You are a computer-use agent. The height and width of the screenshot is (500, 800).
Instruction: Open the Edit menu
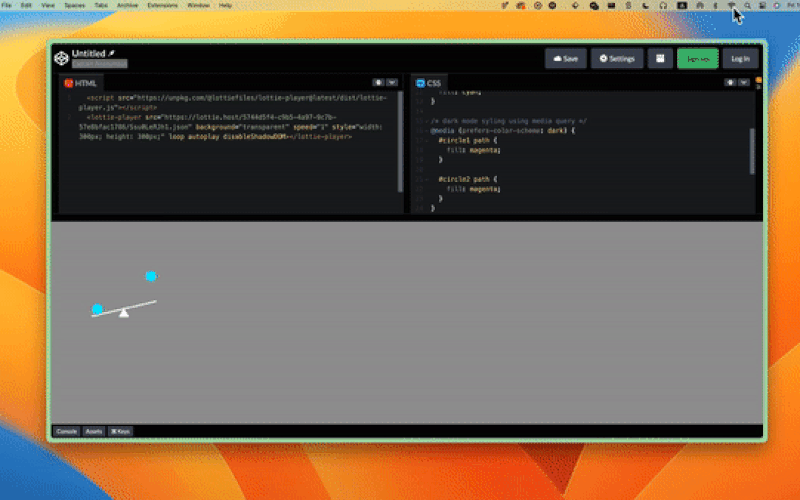[26, 5]
